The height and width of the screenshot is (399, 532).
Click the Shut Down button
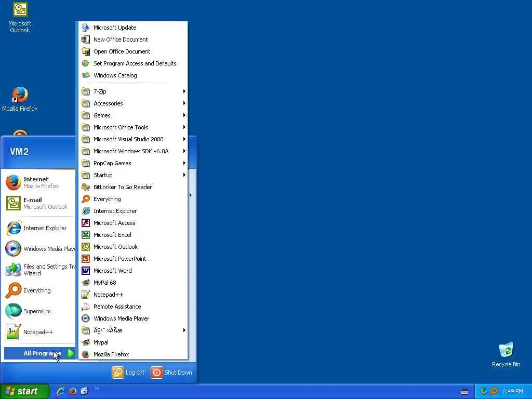point(171,373)
